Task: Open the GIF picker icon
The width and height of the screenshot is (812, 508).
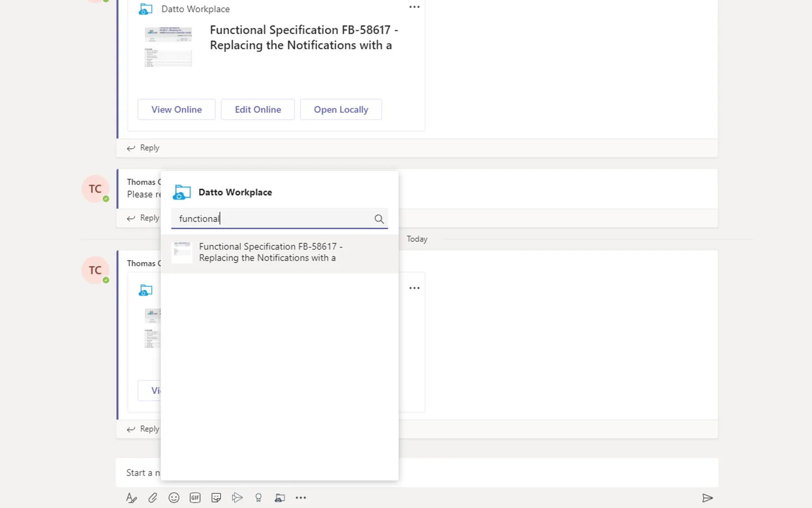Action: pyautogui.click(x=195, y=498)
